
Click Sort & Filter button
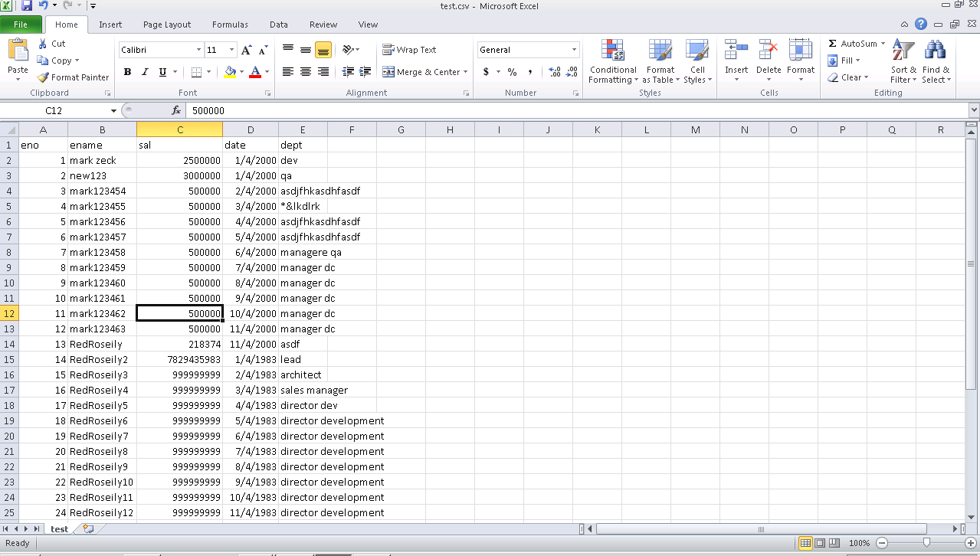point(903,61)
